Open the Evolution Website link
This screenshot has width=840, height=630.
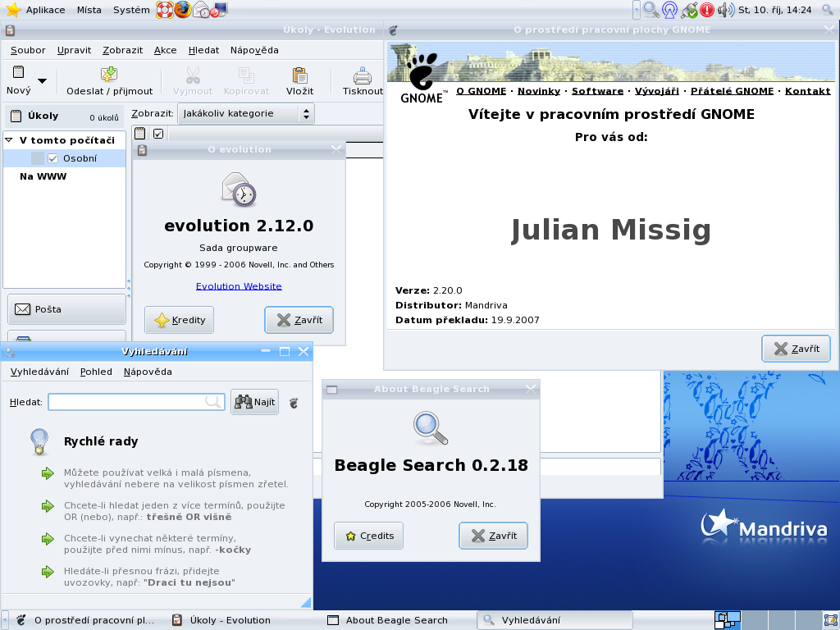pyautogui.click(x=239, y=286)
